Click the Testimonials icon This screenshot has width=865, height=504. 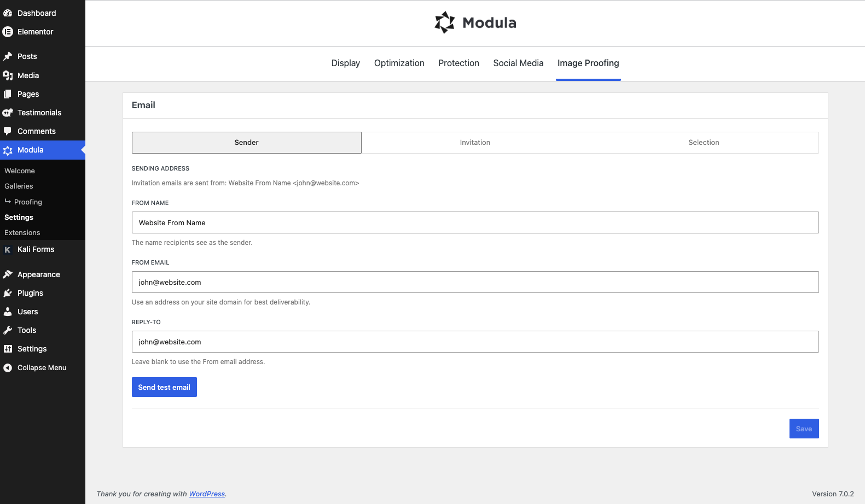[8, 113]
